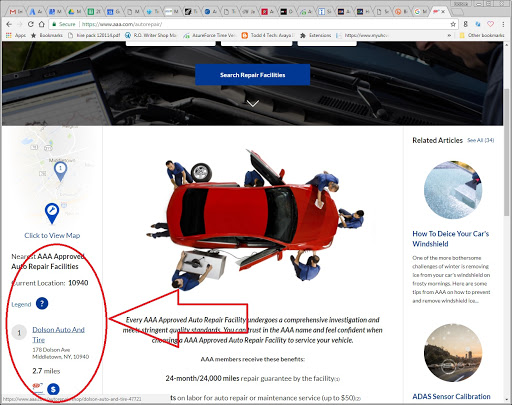
Task: Open the AzureForce Time bookmark
Action: point(210,35)
